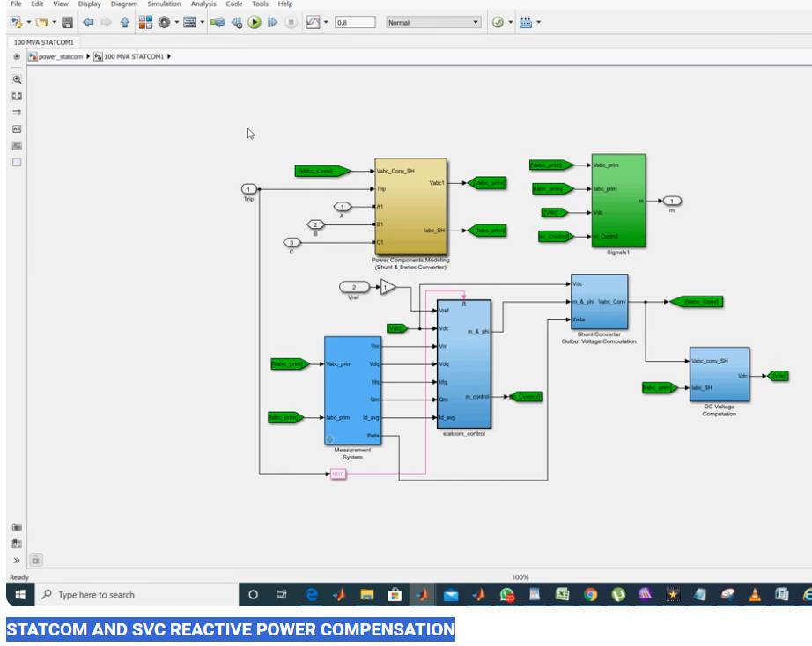Select the Power Components Modeling block
812x646 pixels.
pos(410,207)
